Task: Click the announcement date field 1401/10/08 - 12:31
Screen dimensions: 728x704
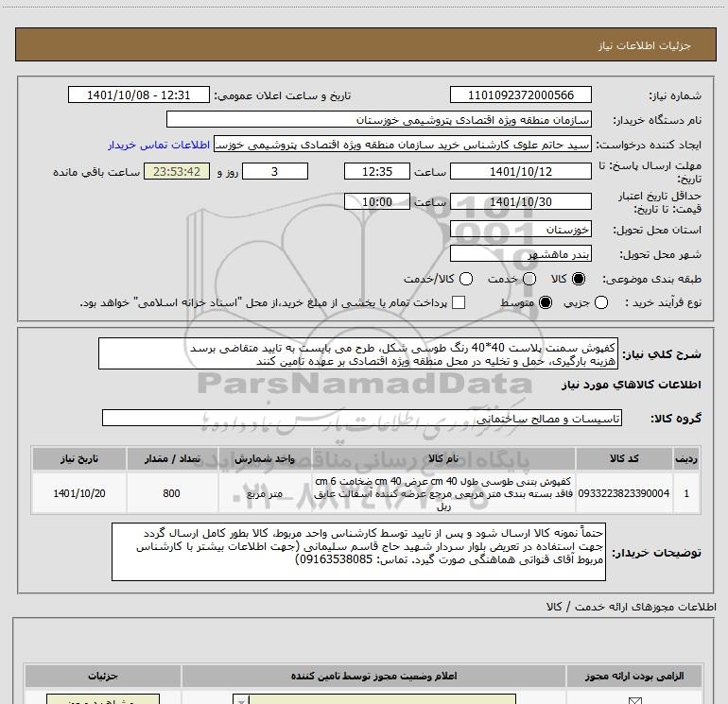Action: click(x=139, y=95)
